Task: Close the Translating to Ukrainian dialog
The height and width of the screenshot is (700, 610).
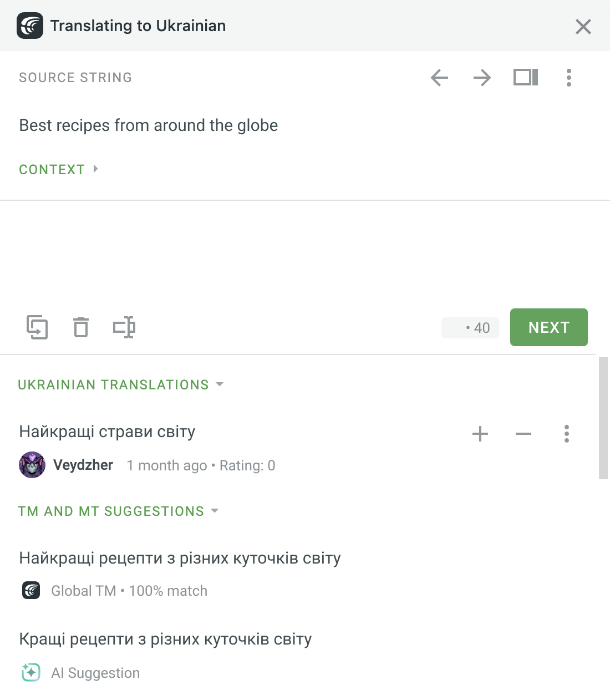Action: click(583, 26)
